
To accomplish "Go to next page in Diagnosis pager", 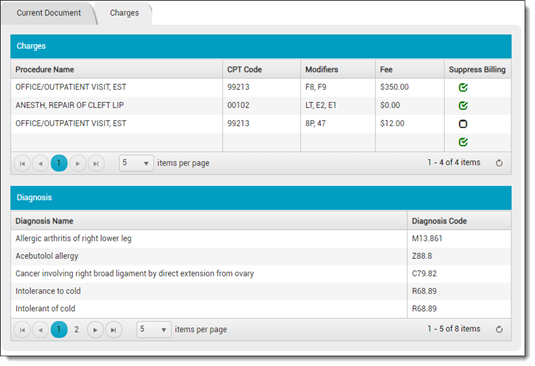I will coord(95,330).
